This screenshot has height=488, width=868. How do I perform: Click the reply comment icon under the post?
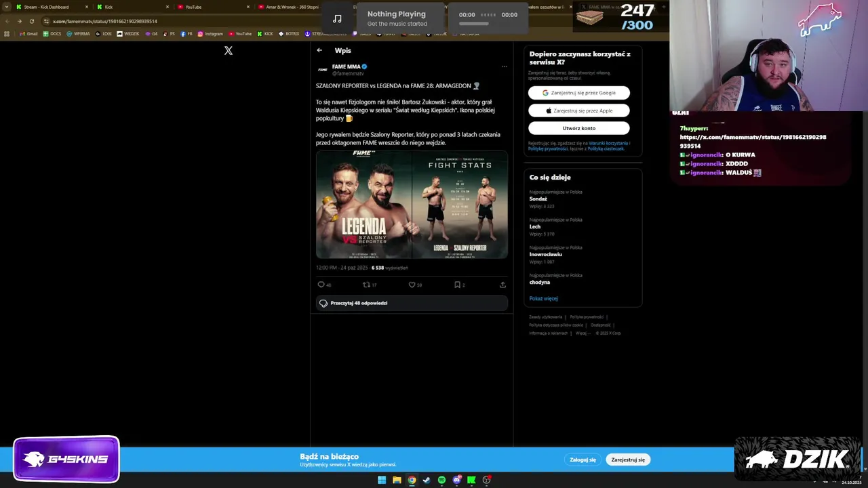point(321,285)
